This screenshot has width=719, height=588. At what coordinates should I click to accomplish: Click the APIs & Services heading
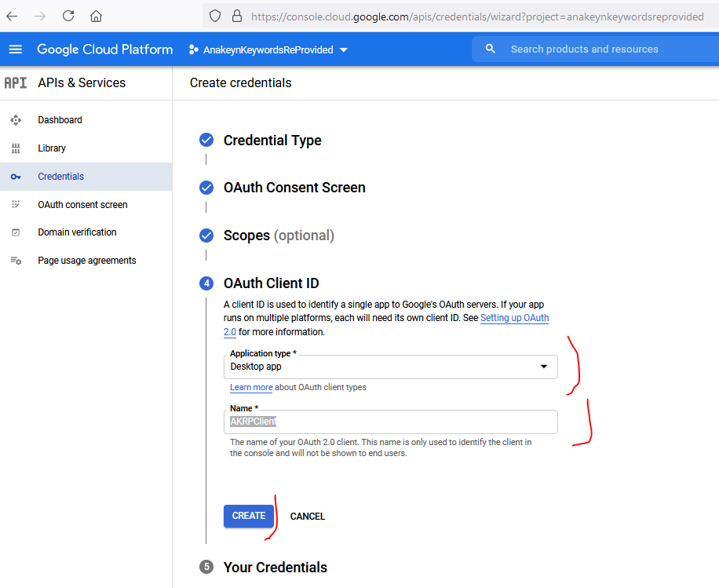[82, 82]
